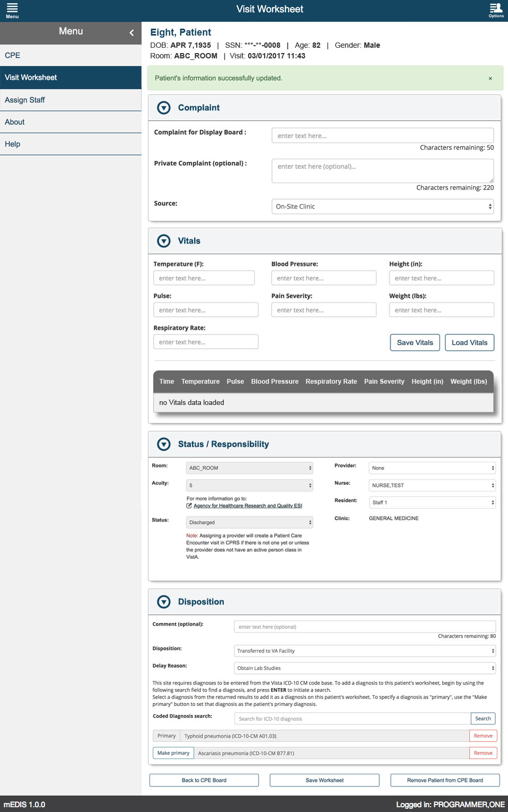Dismiss the success notification message
The width and height of the screenshot is (508, 812).
tap(490, 79)
